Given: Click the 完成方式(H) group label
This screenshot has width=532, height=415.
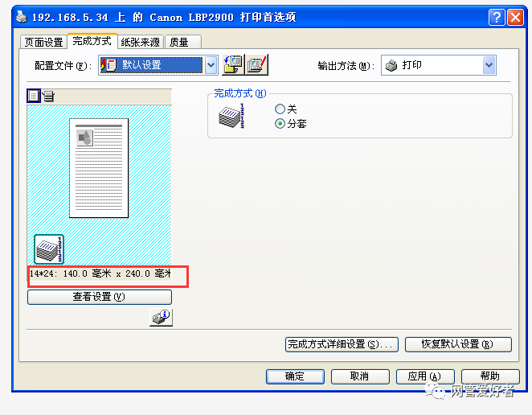Looking at the screenshot, I should [x=240, y=93].
